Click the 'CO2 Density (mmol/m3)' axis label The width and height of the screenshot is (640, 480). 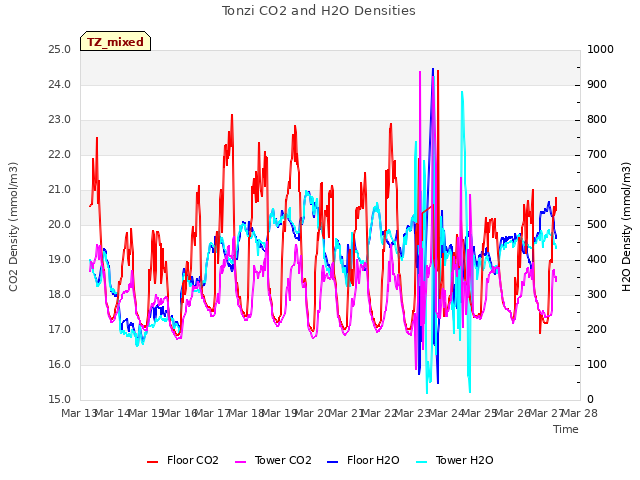13,227
